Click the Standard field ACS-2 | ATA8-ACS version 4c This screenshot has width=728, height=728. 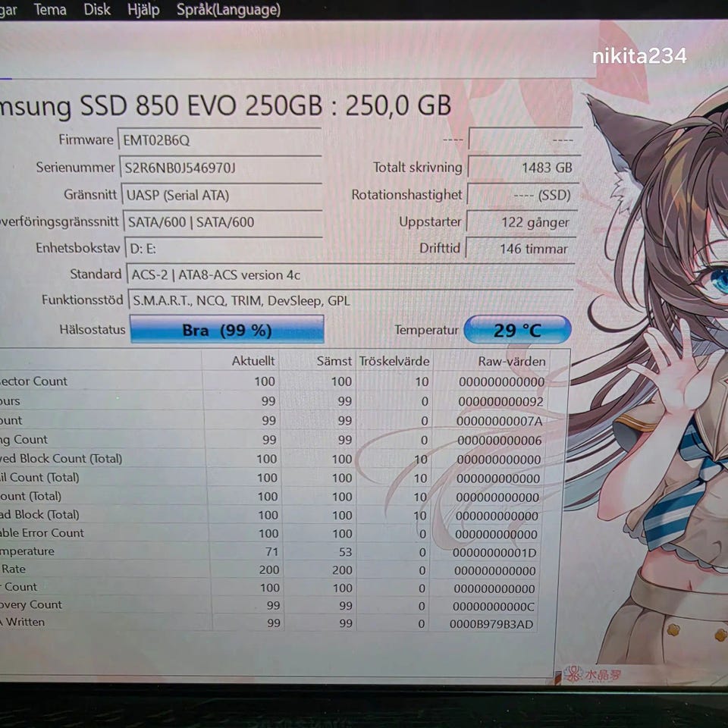click(x=350, y=275)
